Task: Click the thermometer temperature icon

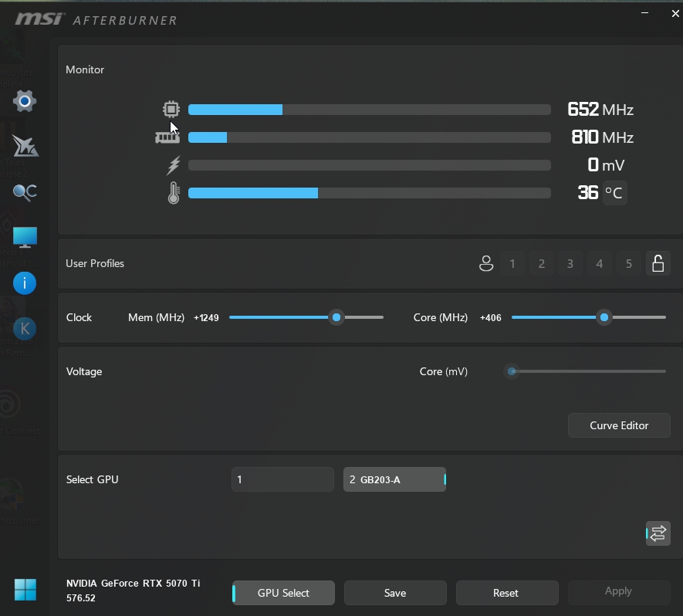Action: click(x=174, y=193)
